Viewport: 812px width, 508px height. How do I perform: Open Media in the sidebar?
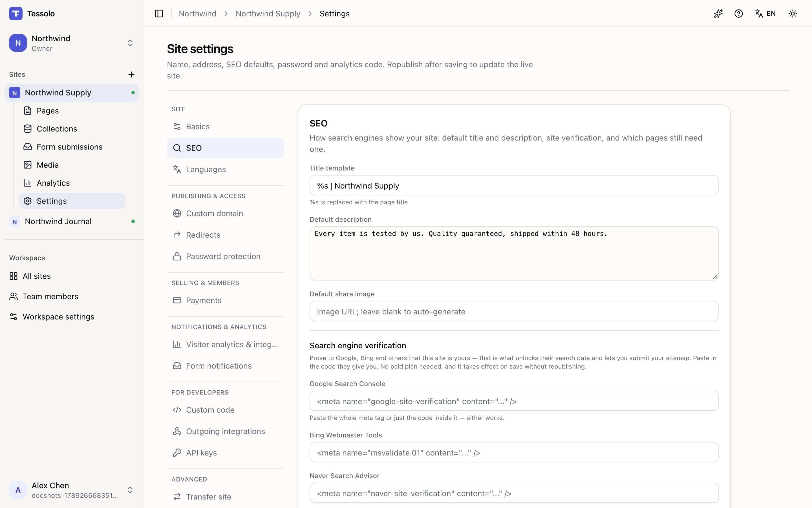(72, 165)
